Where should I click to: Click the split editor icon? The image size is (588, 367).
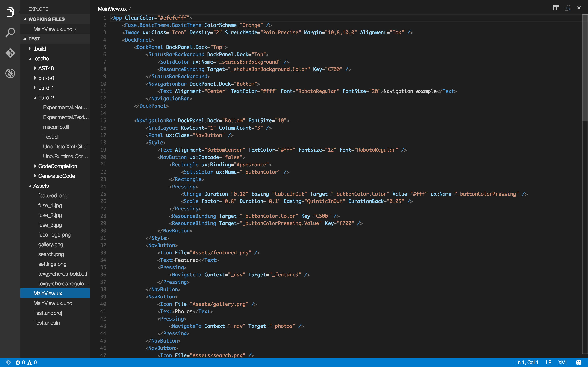(x=556, y=8)
